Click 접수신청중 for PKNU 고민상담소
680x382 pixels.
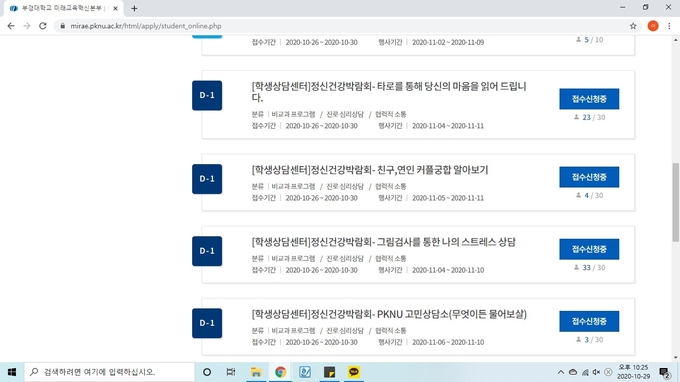point(589,321)
